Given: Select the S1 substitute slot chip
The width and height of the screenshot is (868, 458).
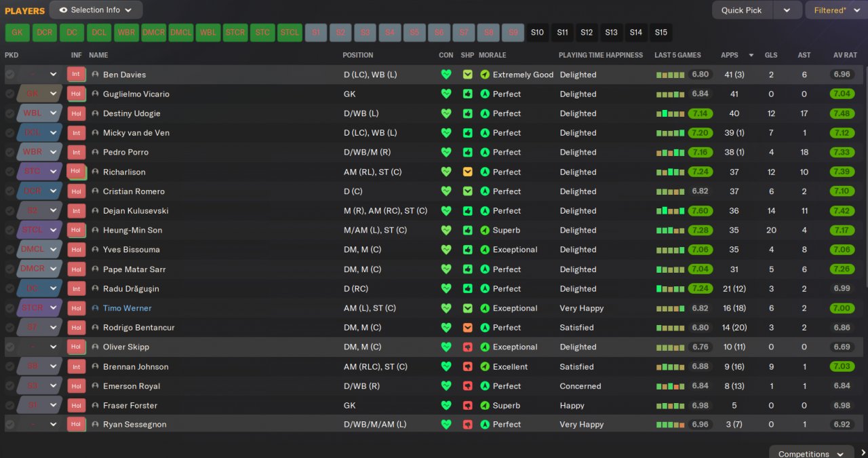Looking at the screenshot, I should pyautogui.click(x=316, y=33).
